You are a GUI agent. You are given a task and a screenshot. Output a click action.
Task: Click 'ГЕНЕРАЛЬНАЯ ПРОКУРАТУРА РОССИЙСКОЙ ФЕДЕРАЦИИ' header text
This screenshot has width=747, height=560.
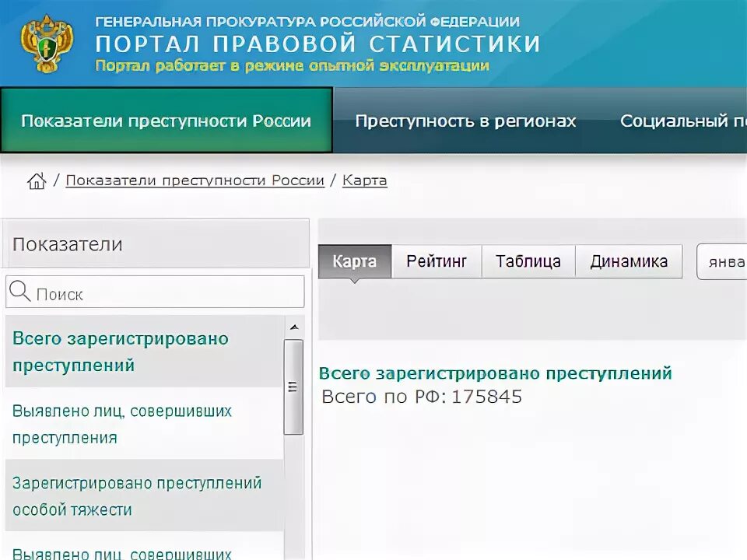tap(307, 22)
